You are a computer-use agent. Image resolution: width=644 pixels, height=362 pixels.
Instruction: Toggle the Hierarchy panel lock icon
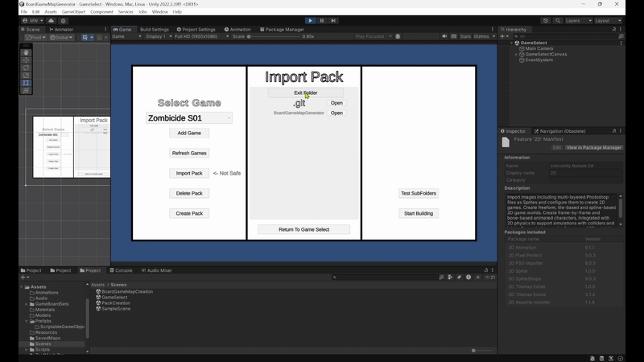tap(615, 29)
